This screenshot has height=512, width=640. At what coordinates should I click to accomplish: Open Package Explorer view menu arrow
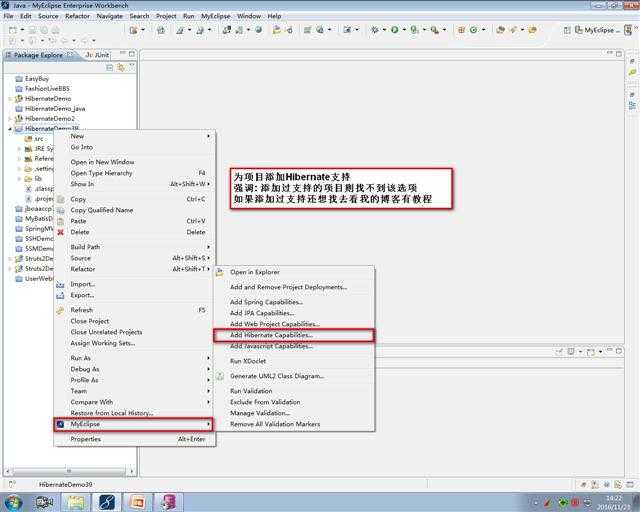[132, 66]
